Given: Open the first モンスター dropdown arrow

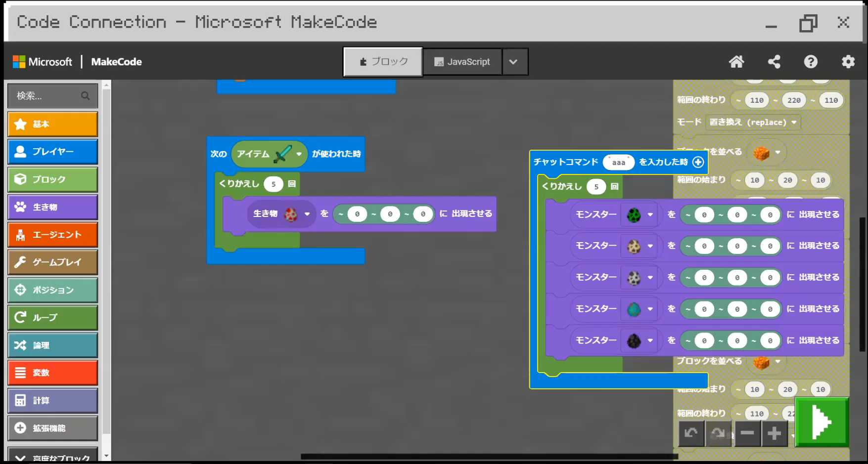Looking at the screenshot, I should click(x=650, y=215).
